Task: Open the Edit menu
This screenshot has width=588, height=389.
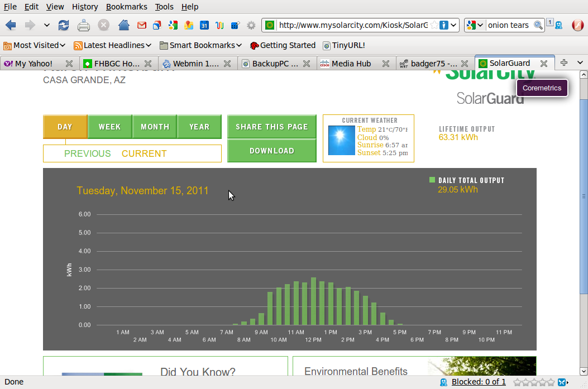Action: point(31,7)
